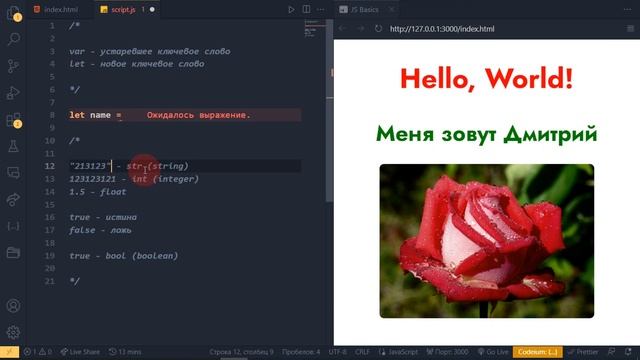Click the 123123121 - int (integer) line
The width and height of the screenshot is (640, 360).
tap(134, 179)
